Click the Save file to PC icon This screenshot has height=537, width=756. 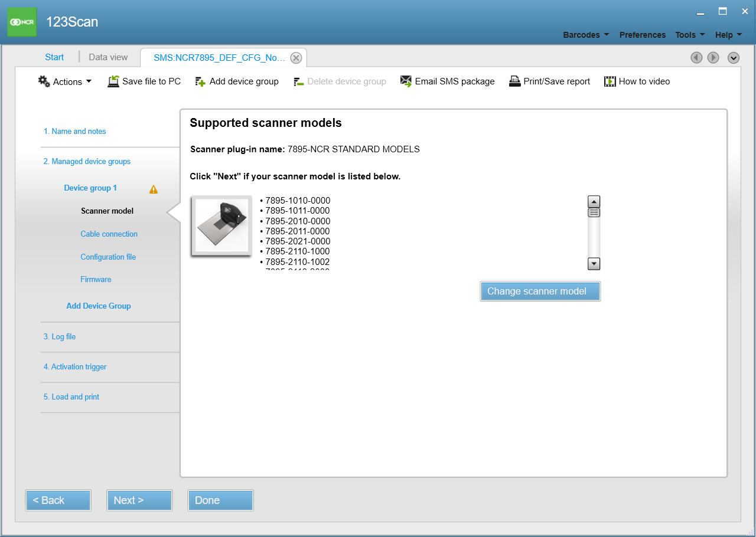point(113,81)
